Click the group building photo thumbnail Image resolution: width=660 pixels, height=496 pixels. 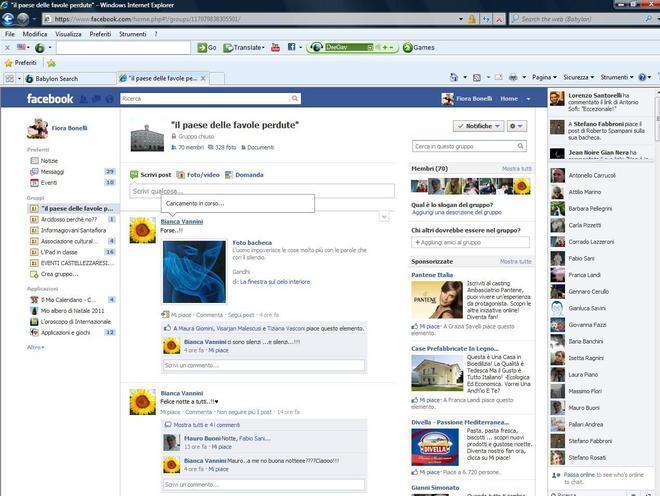(147, 138)
